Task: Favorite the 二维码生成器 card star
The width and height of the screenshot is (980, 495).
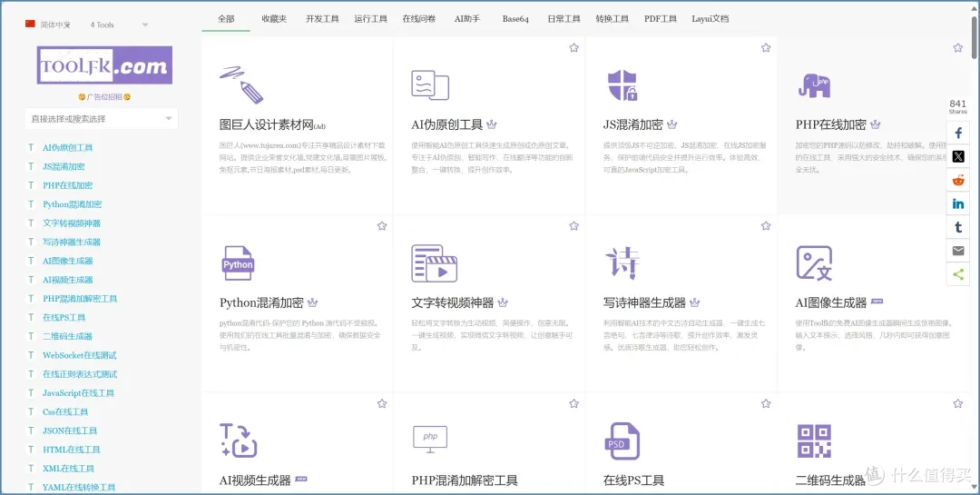Action: click(x=958, y=403)
